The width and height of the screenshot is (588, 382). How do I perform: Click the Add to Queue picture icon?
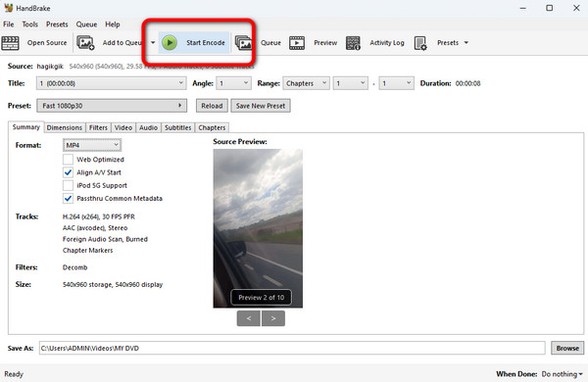(x=85, y=43)
